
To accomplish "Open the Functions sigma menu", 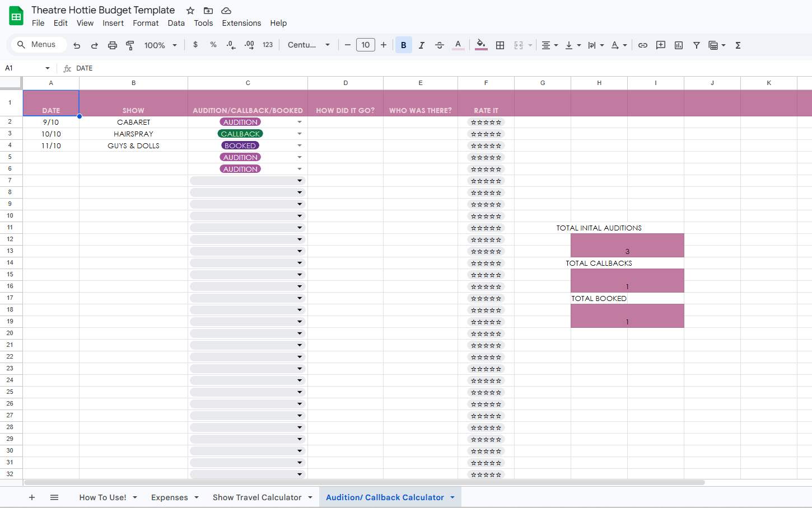I will [x=738, y=45].
